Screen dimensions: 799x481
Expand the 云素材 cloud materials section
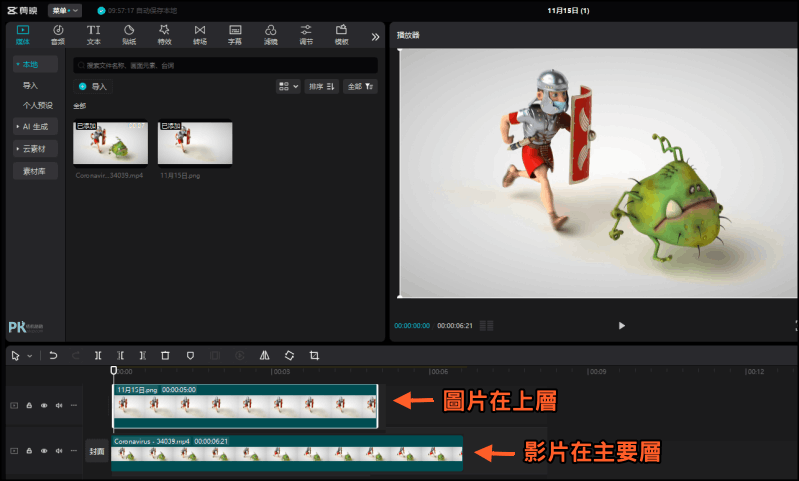click(x=35, y=149)
